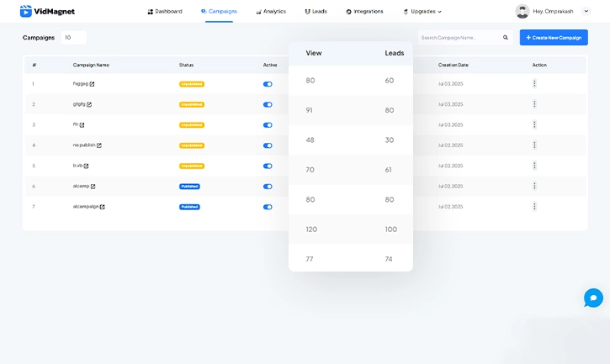This screenshot has width=610, height=364.
Task: Open action menu for b vb row
Action: 534,166
